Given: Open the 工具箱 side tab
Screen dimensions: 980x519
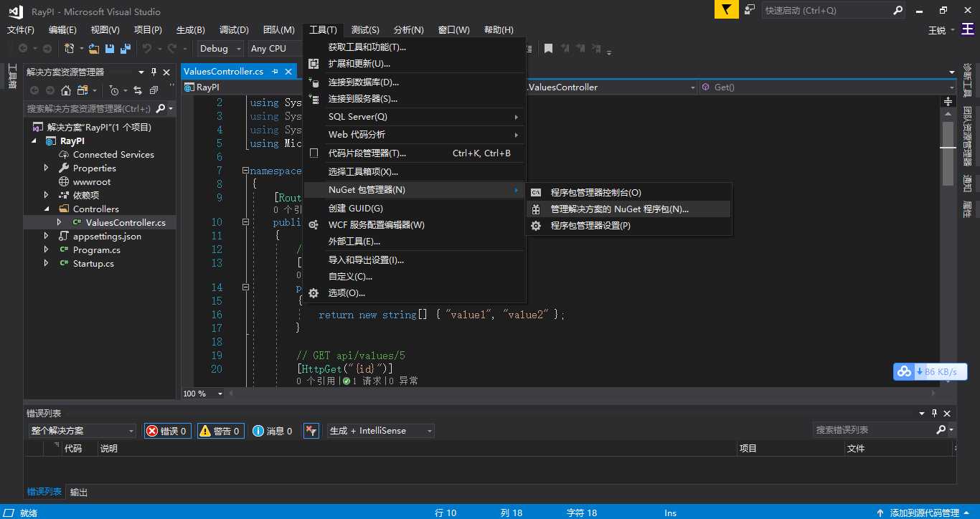Looking at the screenshot, I should pos(11,76).
